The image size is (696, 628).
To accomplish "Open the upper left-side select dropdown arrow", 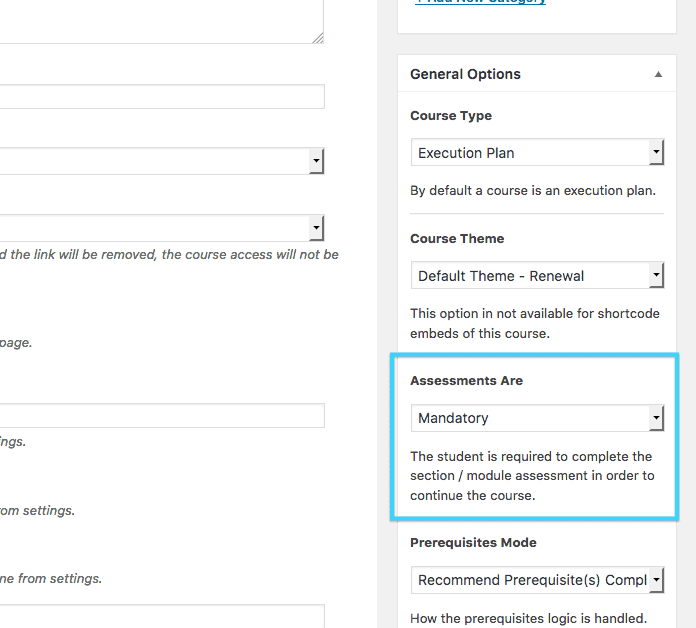I will click(x=316, y=161).
